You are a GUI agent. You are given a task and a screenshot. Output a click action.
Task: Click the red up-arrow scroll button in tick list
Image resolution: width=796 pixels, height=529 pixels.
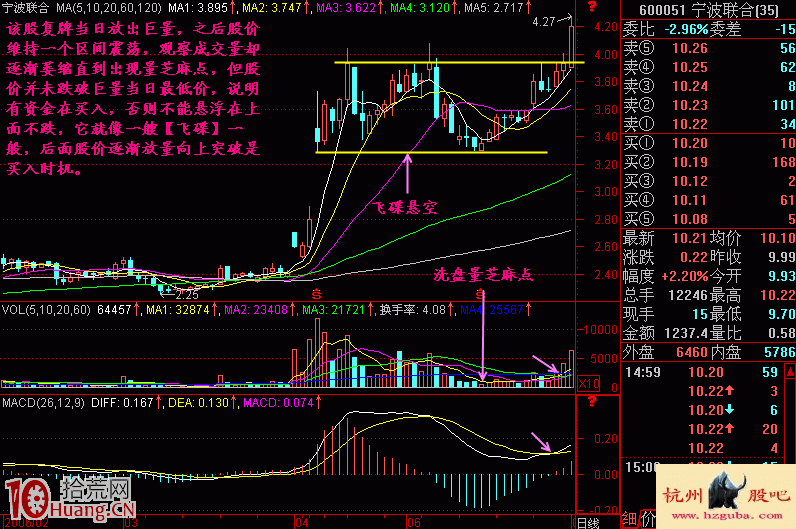(x=790, y=372)
